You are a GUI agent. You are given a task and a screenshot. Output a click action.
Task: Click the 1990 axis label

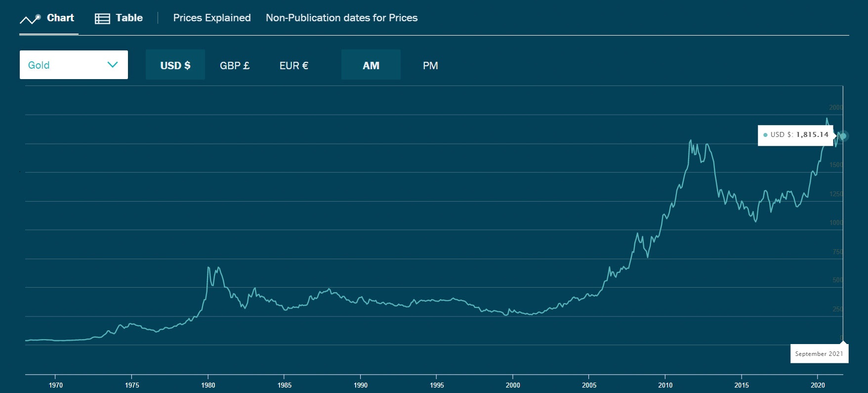point(361,385)
